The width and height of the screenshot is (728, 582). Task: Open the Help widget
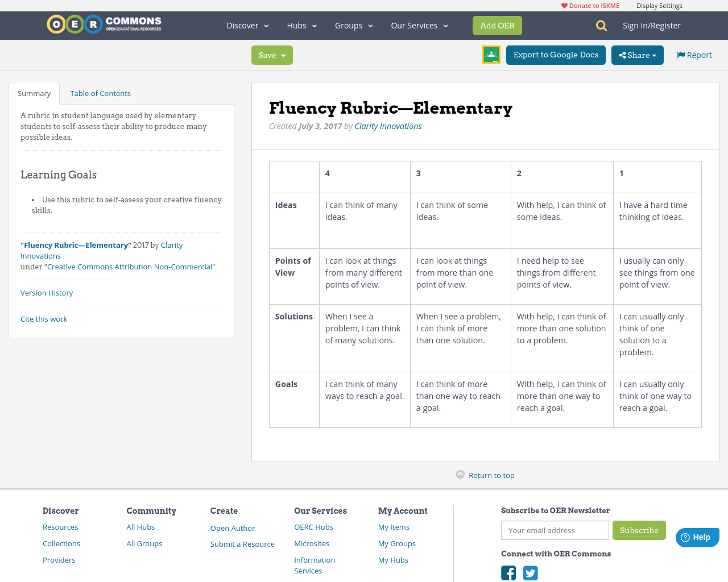tap(697, 537)
